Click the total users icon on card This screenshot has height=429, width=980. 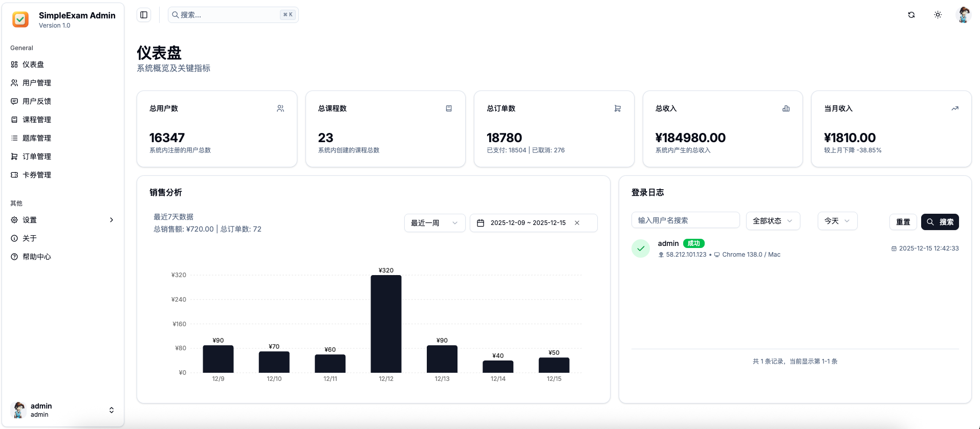(280, 108)
